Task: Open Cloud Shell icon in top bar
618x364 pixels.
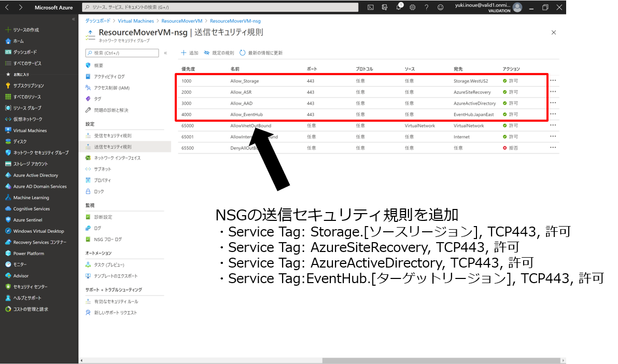Action: [x=371, y=7]
